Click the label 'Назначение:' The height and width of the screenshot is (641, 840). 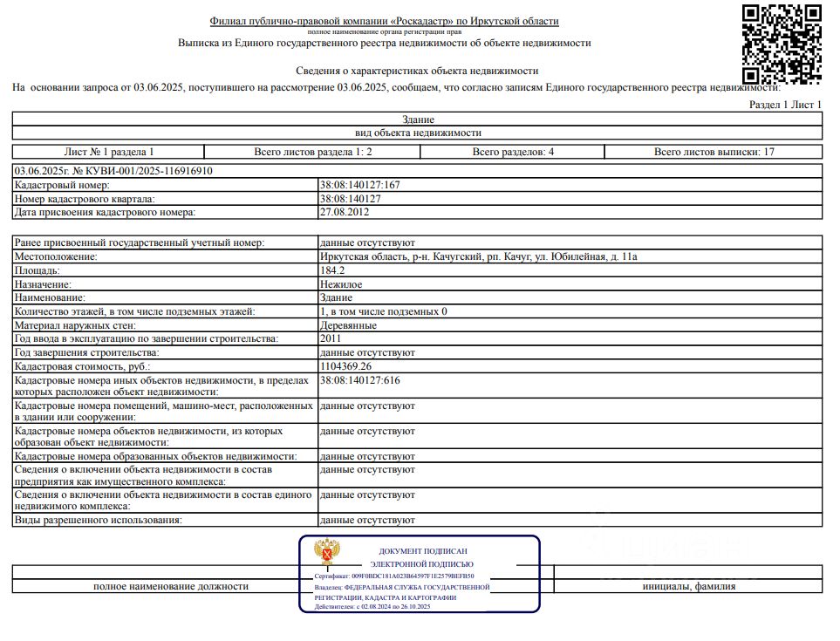coord(43,284)
